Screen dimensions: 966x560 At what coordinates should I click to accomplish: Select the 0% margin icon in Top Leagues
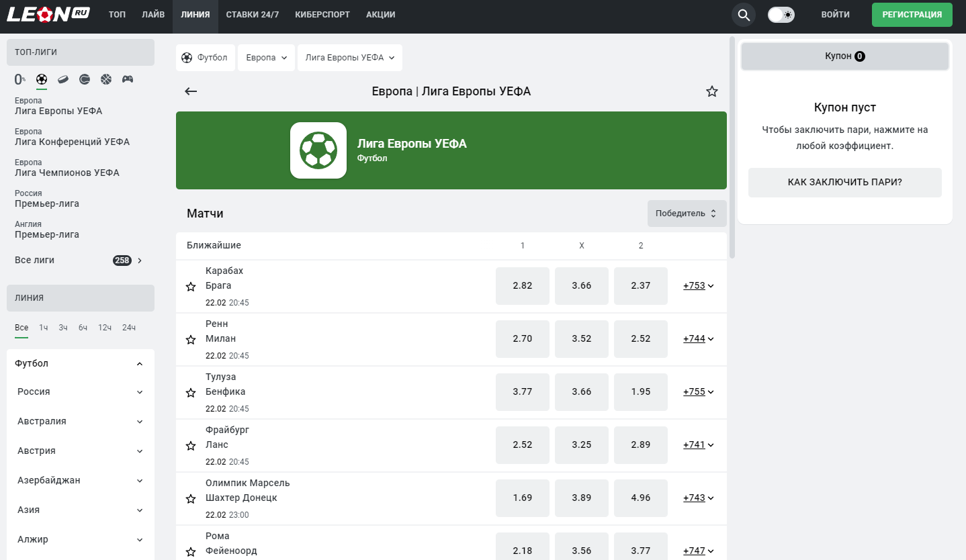20,79
